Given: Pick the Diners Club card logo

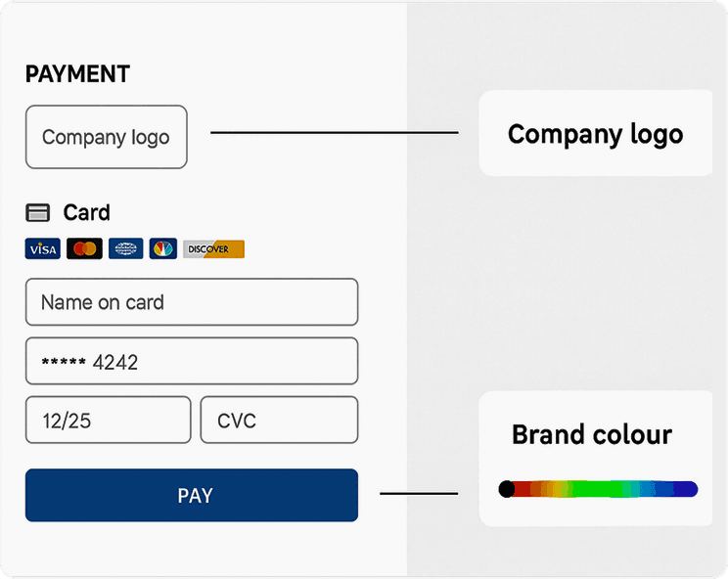Looking at the screenshot, I should click(x=125, y=249).
